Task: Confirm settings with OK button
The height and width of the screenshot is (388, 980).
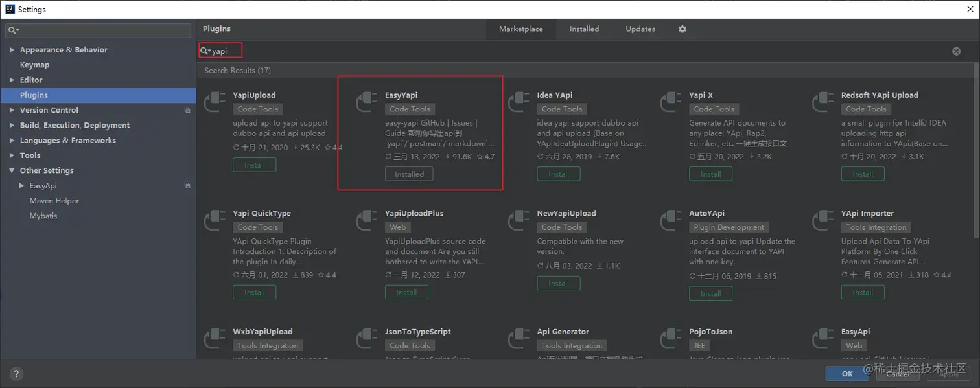Action: (x=847, y=374)
